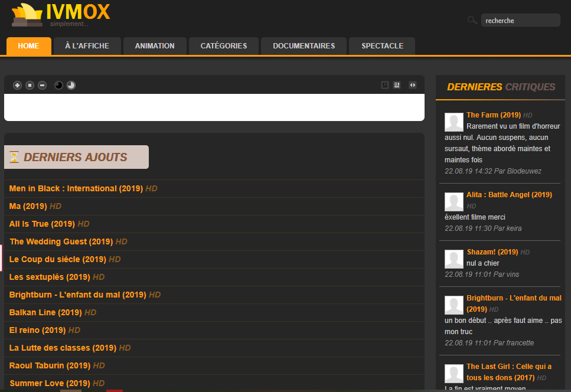Click the avatar beside Shazam! review
Screen dimensions: 571x392
pos(453,259)
